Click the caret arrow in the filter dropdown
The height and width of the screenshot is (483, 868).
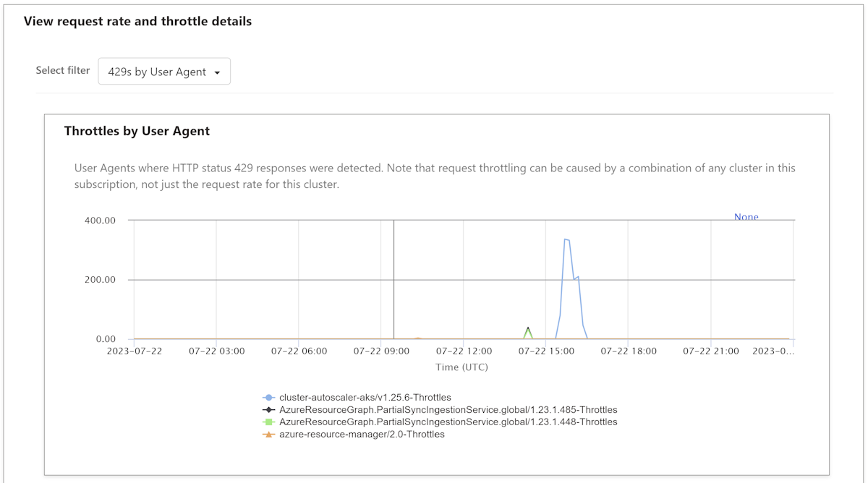(x=217, y=72)
